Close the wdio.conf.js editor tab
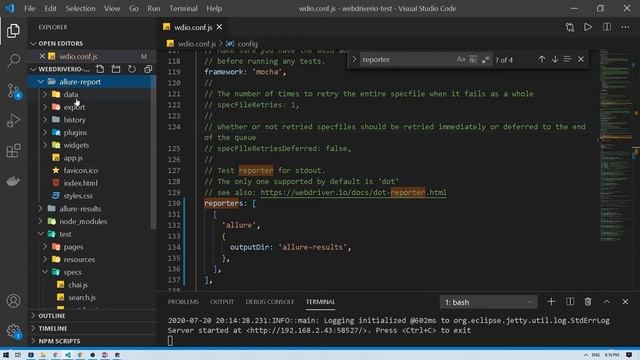This screenshot has width=640, height=360. pos(220,27)
